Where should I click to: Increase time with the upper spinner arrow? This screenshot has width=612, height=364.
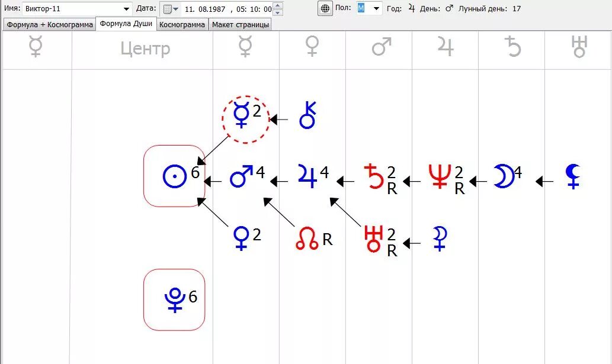[x=277, y=5]
